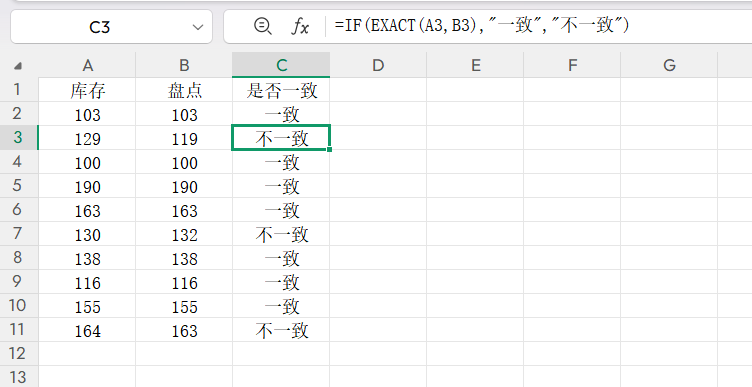Image resolution: width=752 pixels, height=387 pixels.
Task: Click cell B9 with value 116
Action: coord(184,281)
